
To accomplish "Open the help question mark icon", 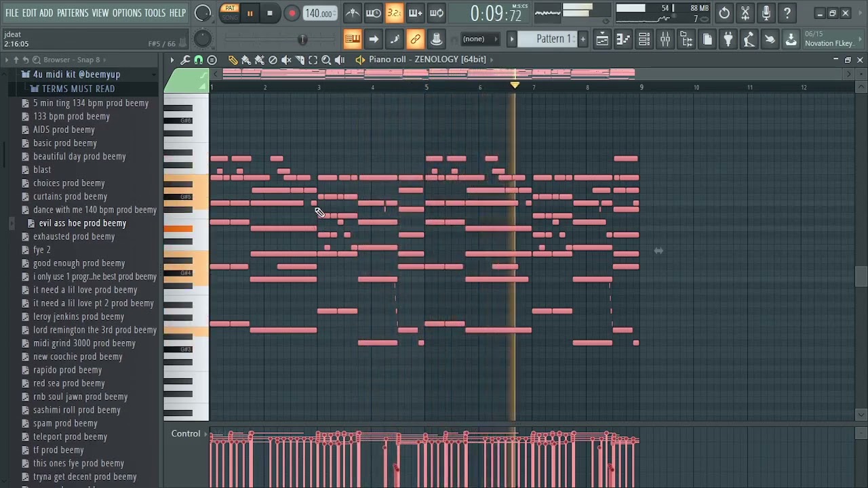I will pos(787,13).
